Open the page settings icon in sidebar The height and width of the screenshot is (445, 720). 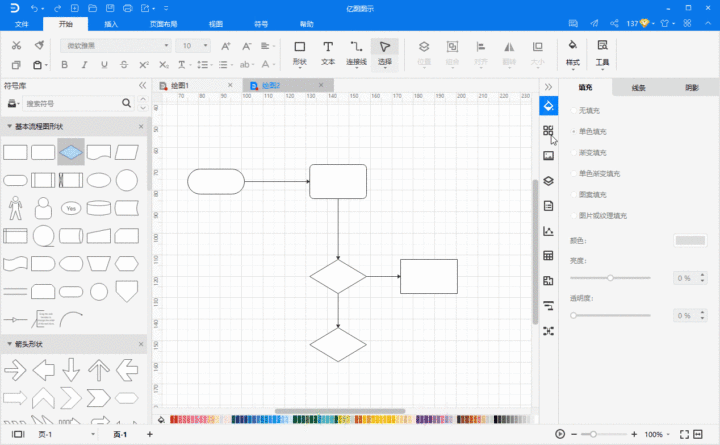(548, 206)
